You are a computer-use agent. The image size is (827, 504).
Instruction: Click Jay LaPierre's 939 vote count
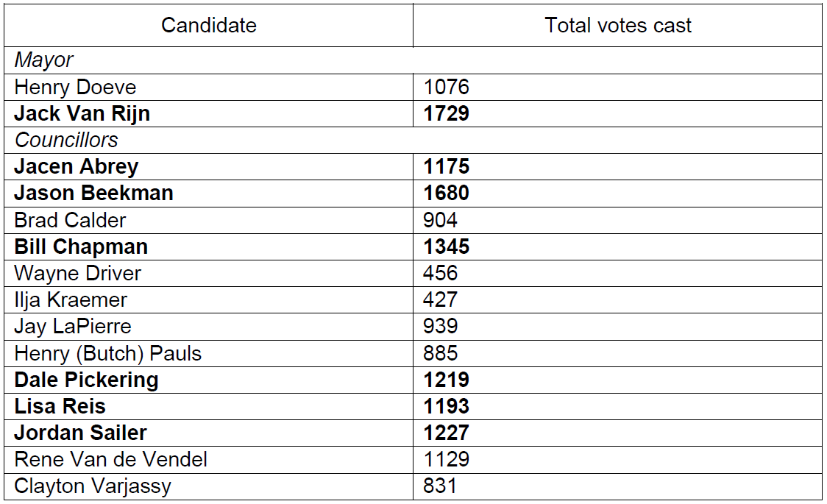pyautogui.click(x=440, y=327)
